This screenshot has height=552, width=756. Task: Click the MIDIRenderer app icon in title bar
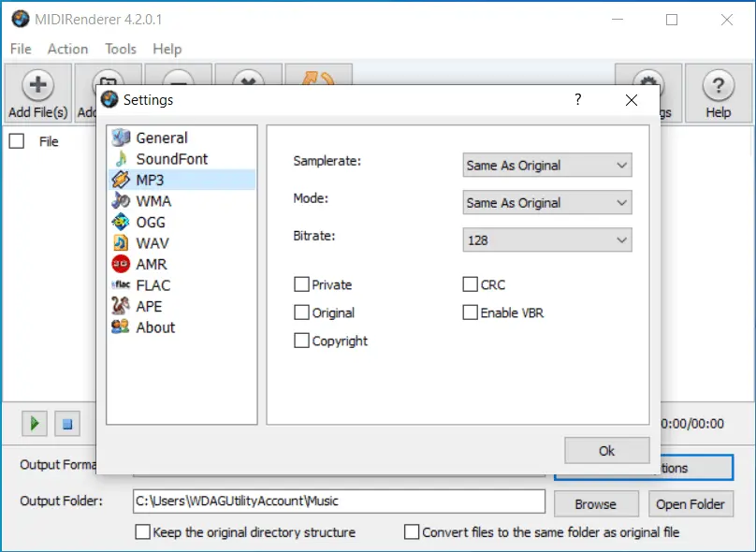[21, 20]
